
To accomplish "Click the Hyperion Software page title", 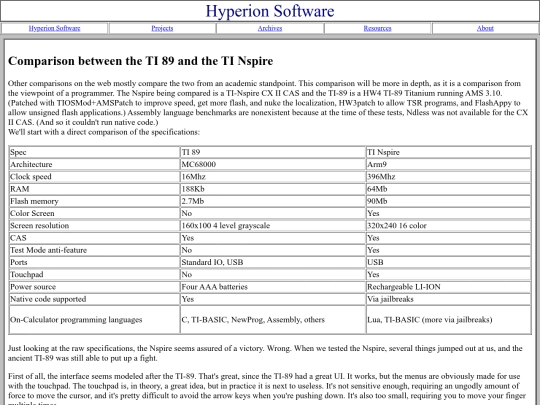I will [270, 11].
